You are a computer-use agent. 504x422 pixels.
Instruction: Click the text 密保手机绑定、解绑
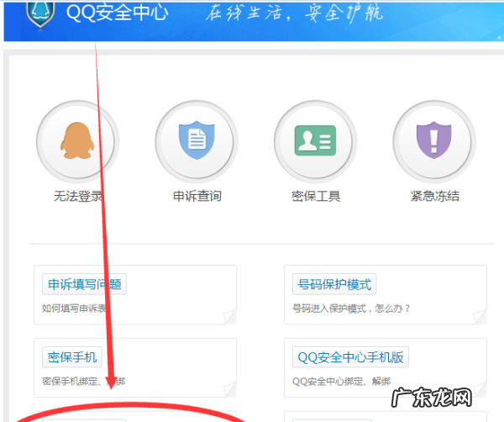pos(83,382)
